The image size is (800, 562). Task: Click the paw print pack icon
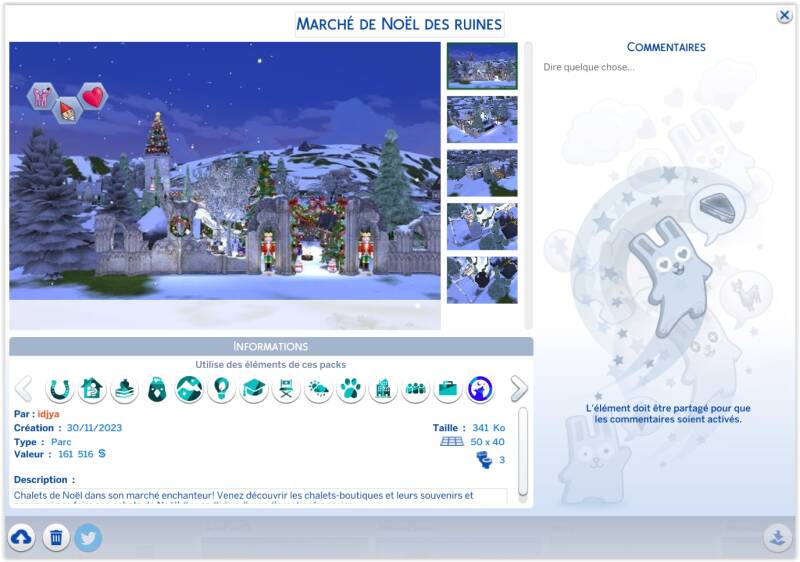(351, 390)
